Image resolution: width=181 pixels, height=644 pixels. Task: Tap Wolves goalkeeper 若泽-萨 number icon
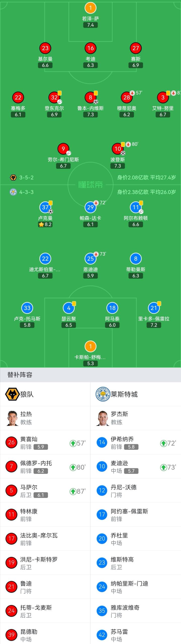(x=90, y=8)
